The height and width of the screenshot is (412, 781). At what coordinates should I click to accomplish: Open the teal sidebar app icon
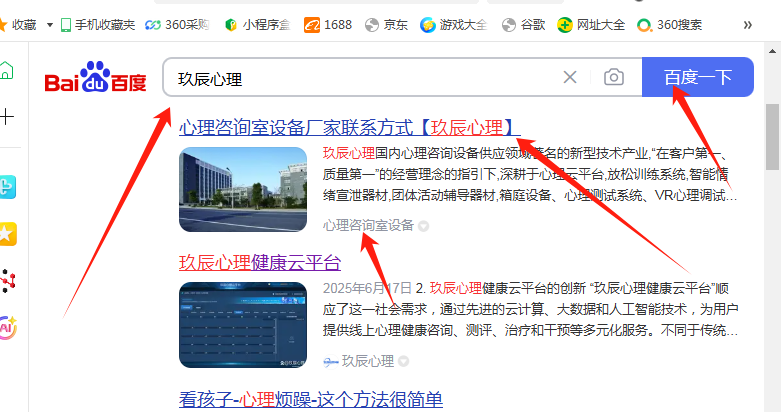pyautogui.click(x=8, y=187)
